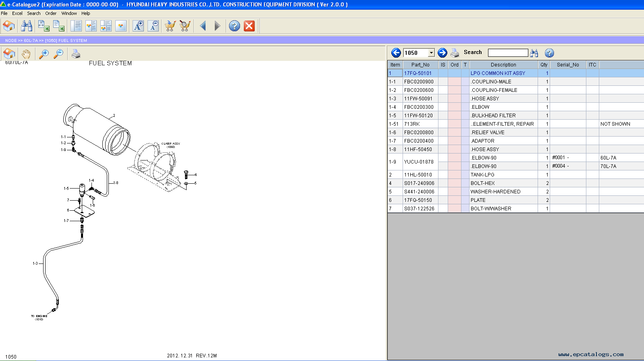Print the fuel system diagram
Screen dimensions: 644x361
pos(76,54)
